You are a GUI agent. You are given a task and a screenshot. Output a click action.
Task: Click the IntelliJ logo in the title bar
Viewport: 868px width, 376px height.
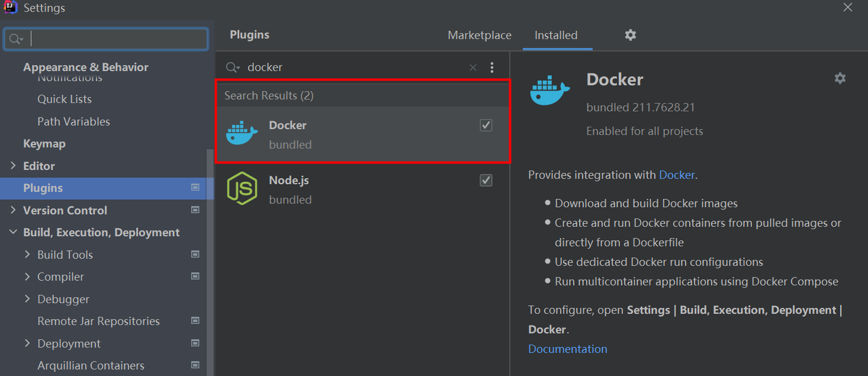(x=9, y=8)
